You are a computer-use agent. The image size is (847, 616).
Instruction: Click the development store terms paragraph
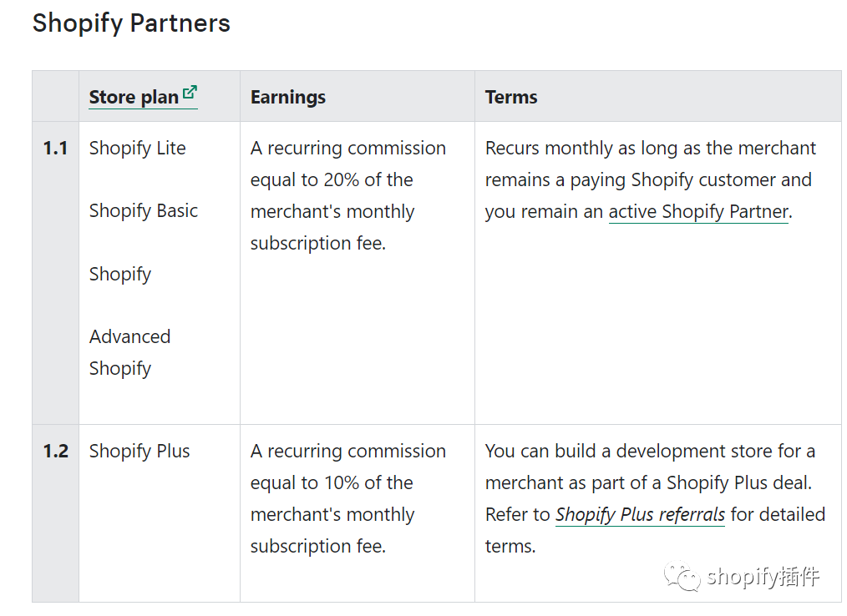pos(655,498)
